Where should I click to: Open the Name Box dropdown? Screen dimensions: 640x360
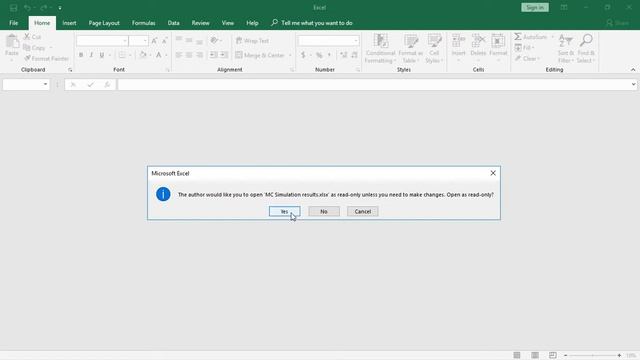click(45, 84)
